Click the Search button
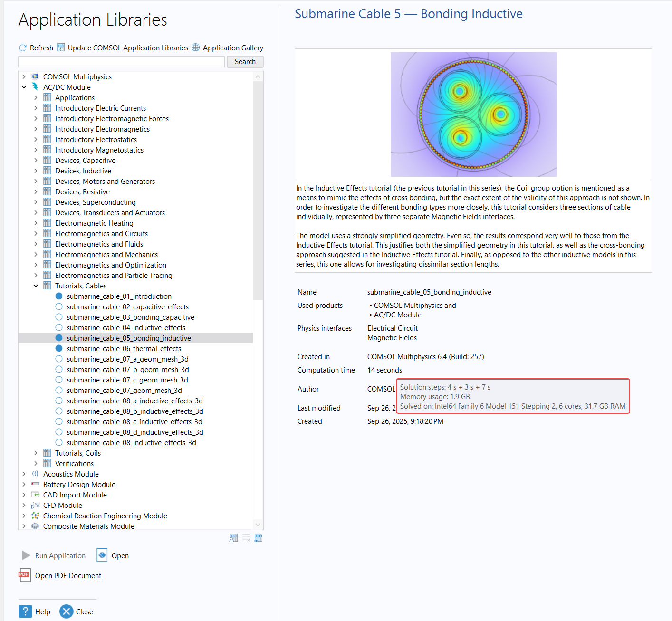Viewport: 672px width, 621px height. click(x=245, y=62)
